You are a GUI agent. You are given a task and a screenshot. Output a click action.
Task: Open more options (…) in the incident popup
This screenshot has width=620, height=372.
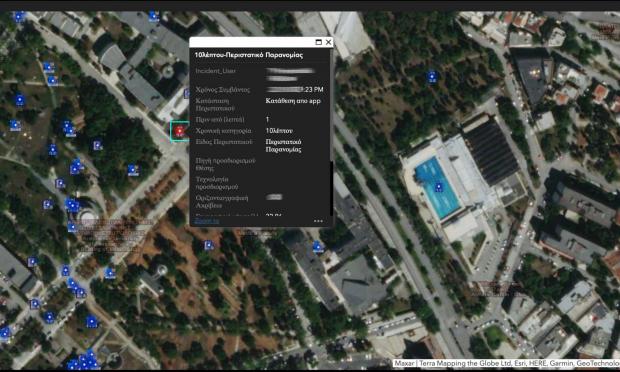[318, 221]
